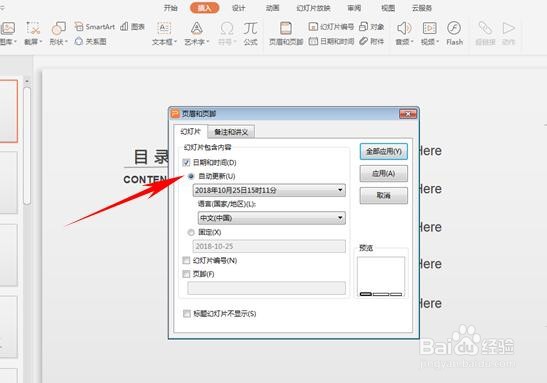Select the 固定(X) radio button
This screenshot has width=547, height=383.
191,232
